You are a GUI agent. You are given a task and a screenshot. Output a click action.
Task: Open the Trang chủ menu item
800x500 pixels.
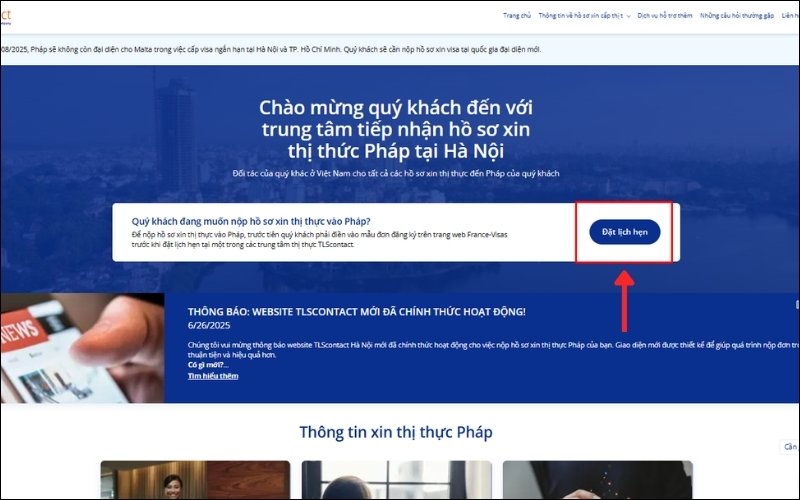click(x=516, y=16)
